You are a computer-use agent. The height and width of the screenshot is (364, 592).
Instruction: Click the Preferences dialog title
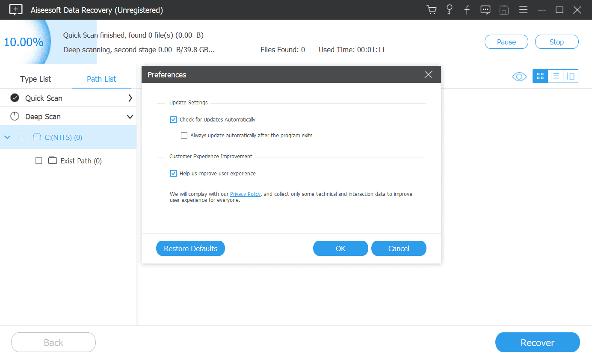pyautogui.click(x=167, y=75)
